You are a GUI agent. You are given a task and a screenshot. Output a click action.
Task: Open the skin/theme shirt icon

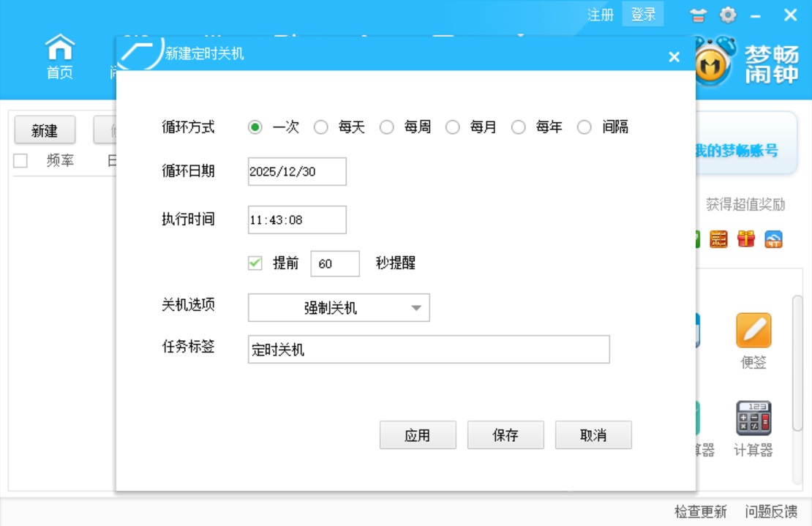699,15
